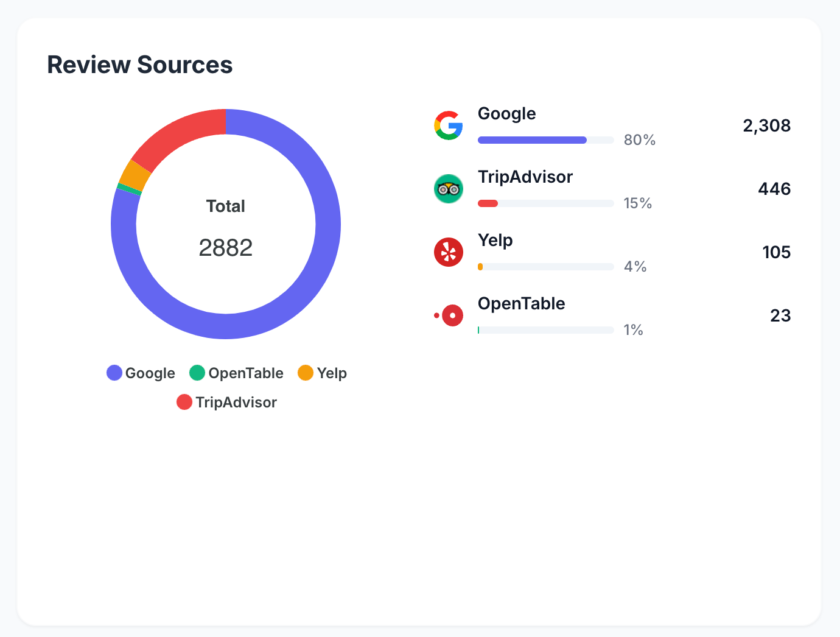
Task: Click the Yelp burst icon
Action: (x=449, y=252)
